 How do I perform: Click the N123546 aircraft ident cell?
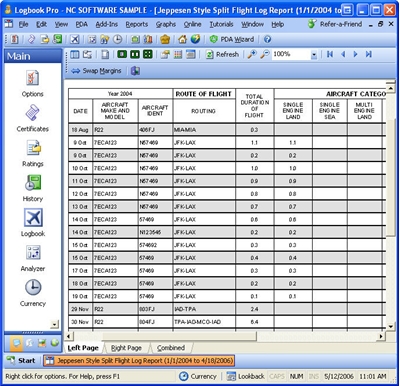point(155,232)
